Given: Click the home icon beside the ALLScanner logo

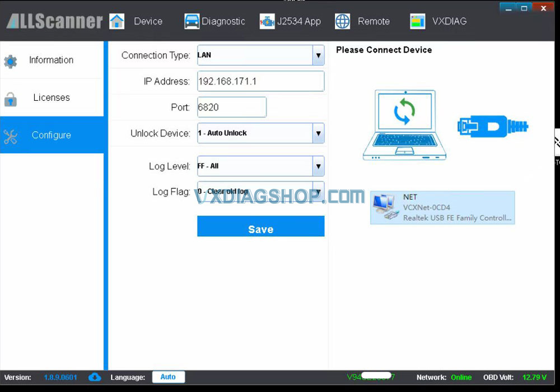Looking at the screenshot, I should click(x=117, y=21).
